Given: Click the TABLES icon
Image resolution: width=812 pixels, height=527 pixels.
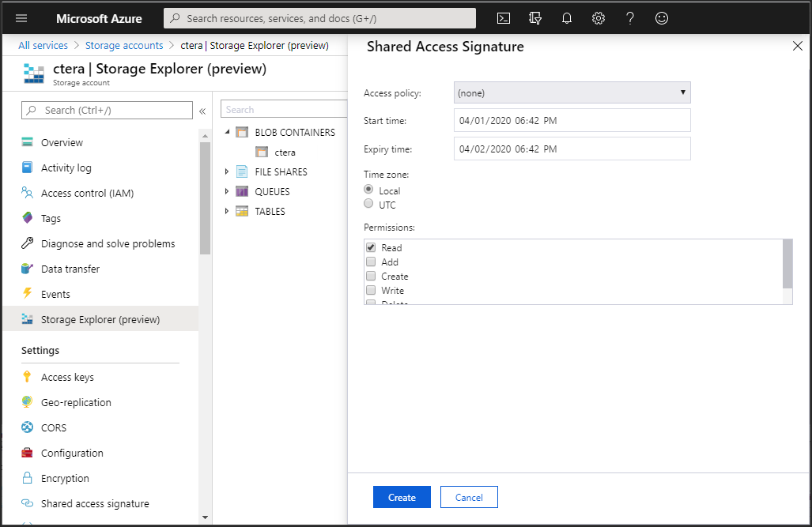Looking at the screenshot, I should pos(242,211).
